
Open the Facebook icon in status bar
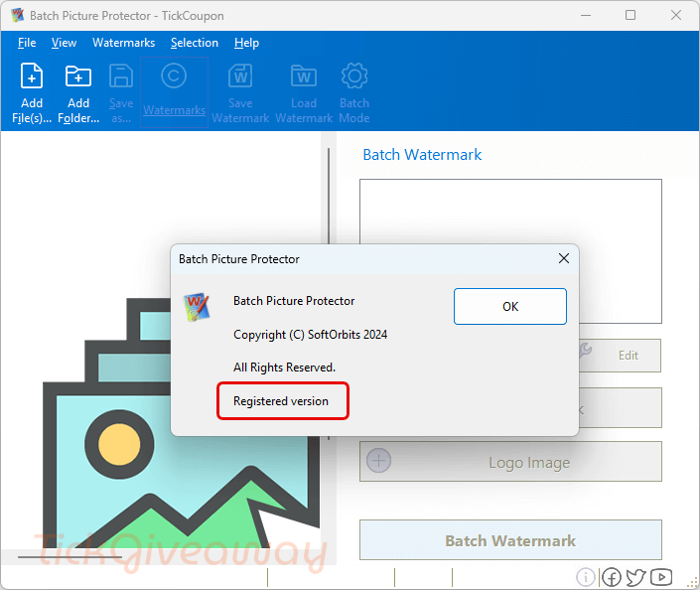pyautogui.click(x=612, y=577)
